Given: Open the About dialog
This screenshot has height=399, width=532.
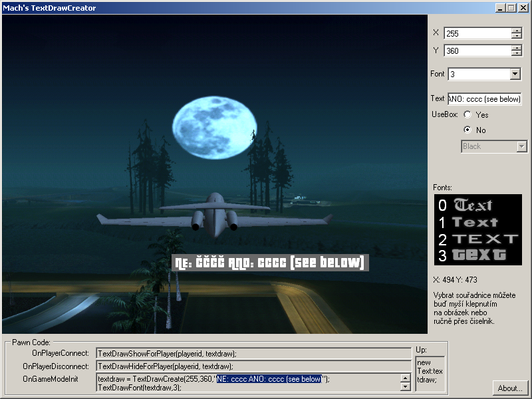Looking at the screenshot, I should click(510, 388).
